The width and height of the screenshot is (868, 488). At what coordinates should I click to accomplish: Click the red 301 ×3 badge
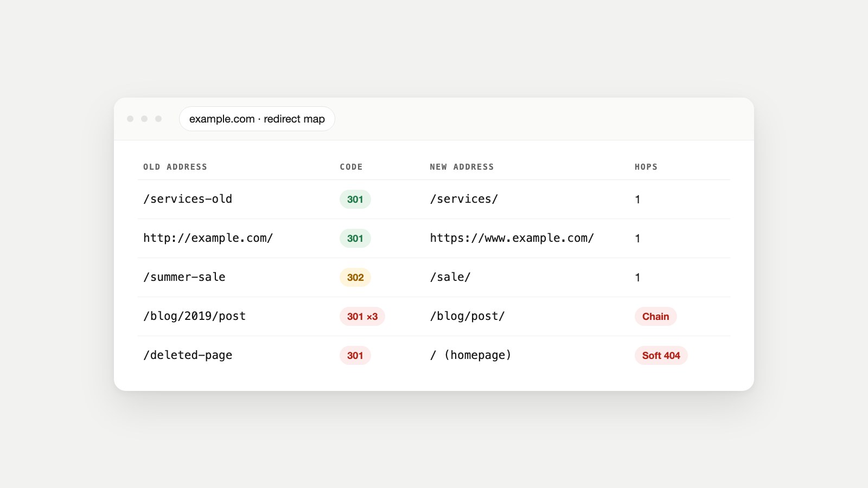pyautogui.click(x=362, y=316)
